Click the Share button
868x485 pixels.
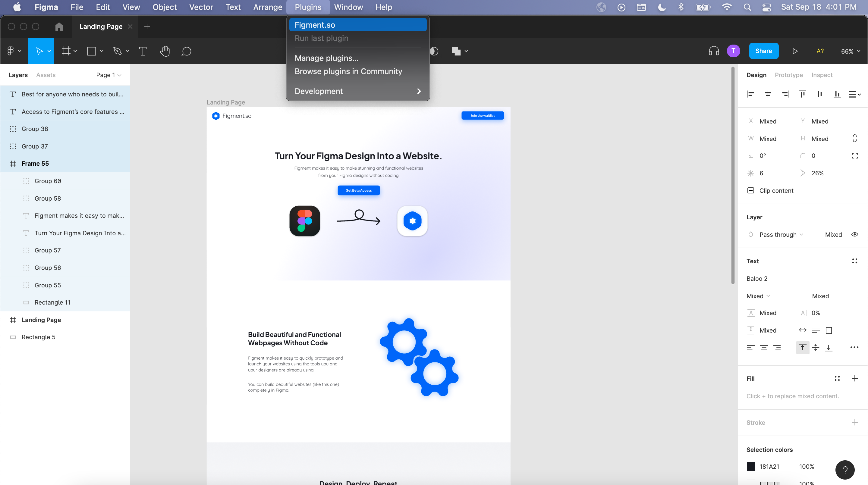(x=763, y=51)
